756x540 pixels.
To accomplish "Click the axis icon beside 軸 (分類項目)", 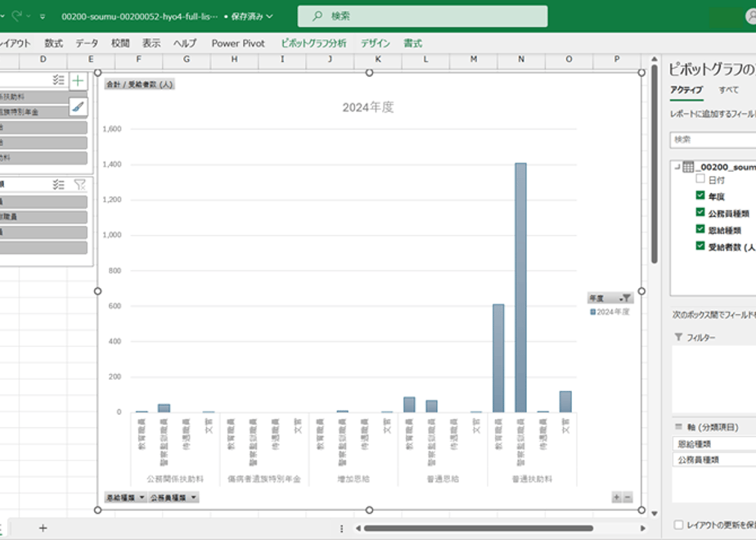I will coord(678,427).
